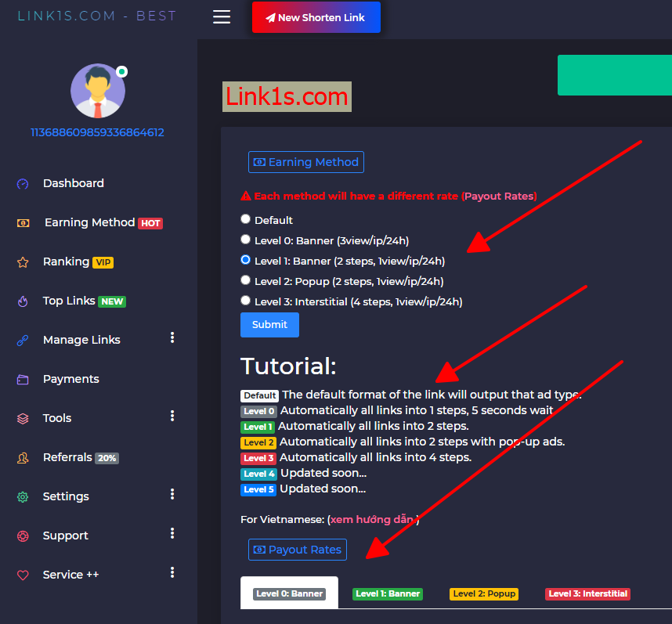The image size is (672, 624).
Task: Click the Support lifebuoy icon
Action: pos(23,536)
